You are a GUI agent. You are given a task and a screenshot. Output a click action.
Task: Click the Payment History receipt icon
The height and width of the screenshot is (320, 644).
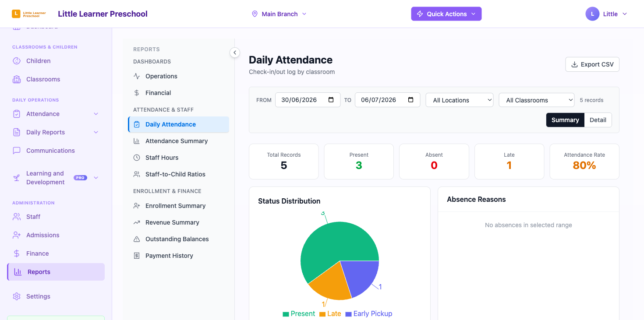click(x=137, y=256)
